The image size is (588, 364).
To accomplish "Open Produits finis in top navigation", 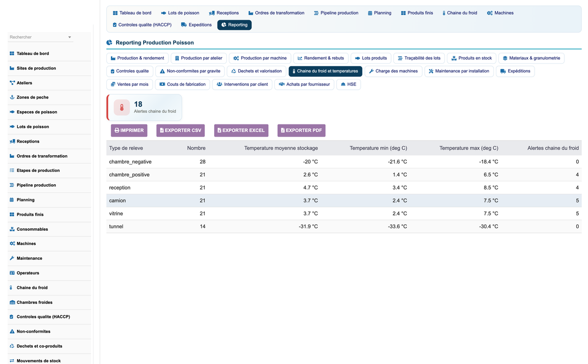I will [417, 13].
